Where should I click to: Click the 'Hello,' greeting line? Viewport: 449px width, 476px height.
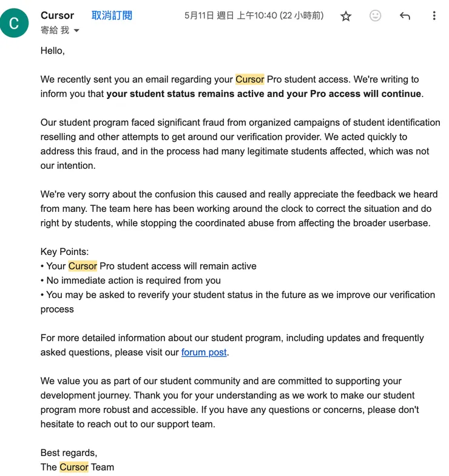coord(53,51)
